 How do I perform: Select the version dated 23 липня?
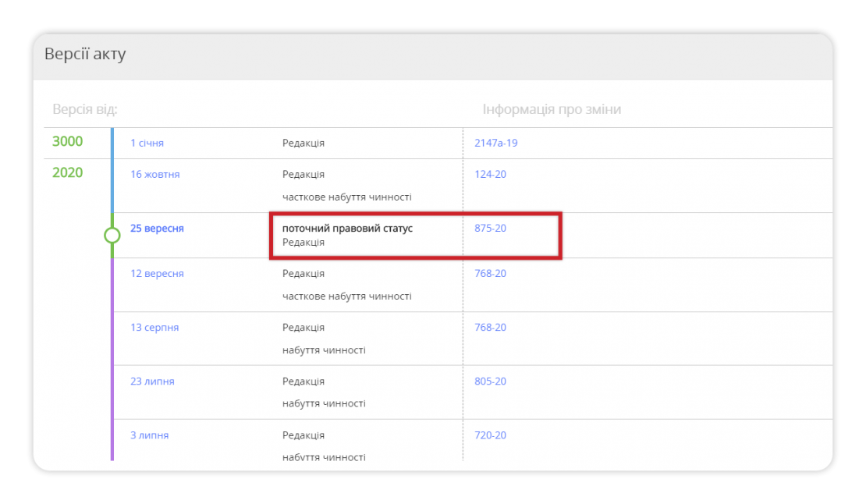click(x=152, y=381)
